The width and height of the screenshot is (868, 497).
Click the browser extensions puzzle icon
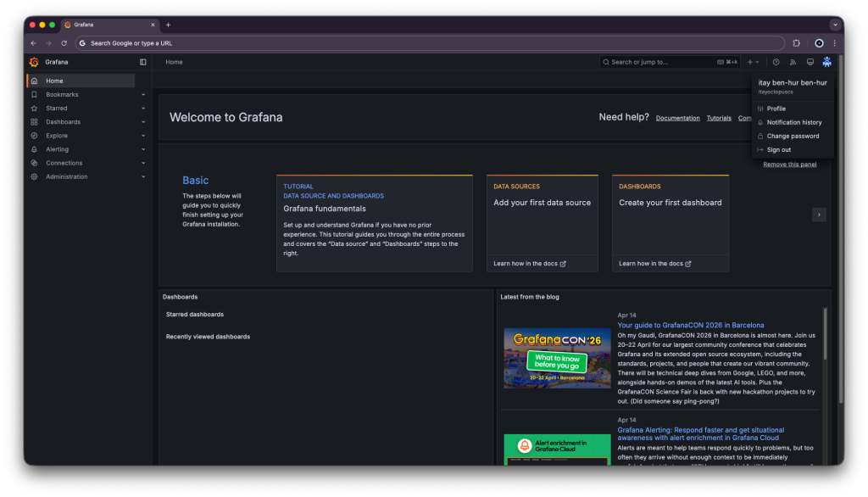point(797,43)
